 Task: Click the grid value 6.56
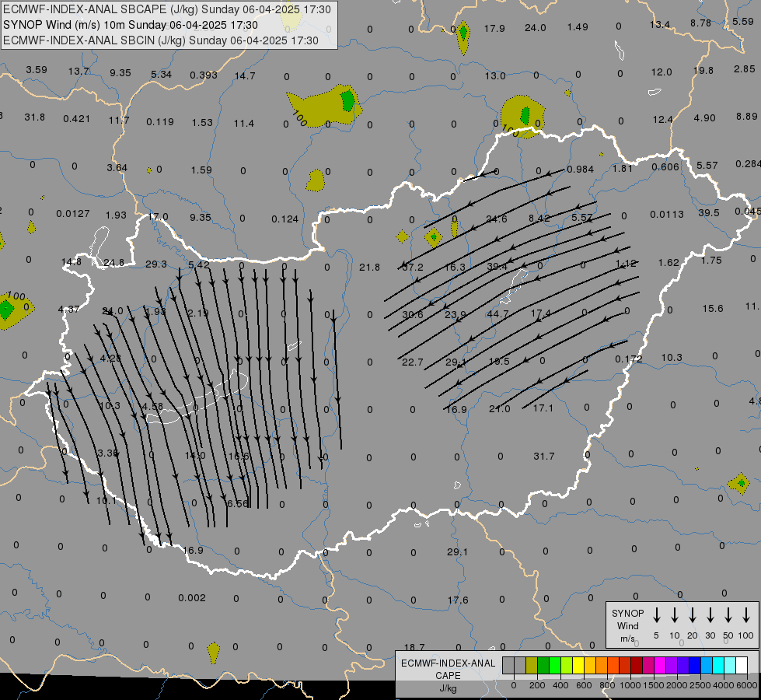pyautogui.click(x=239, y=504)
